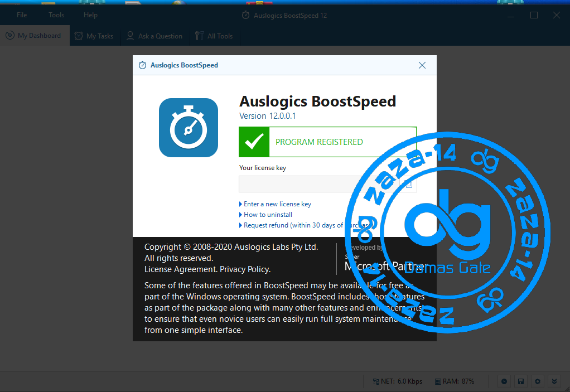Open the Privacy Policy link

pyautogui.click(x=245, y=269)
